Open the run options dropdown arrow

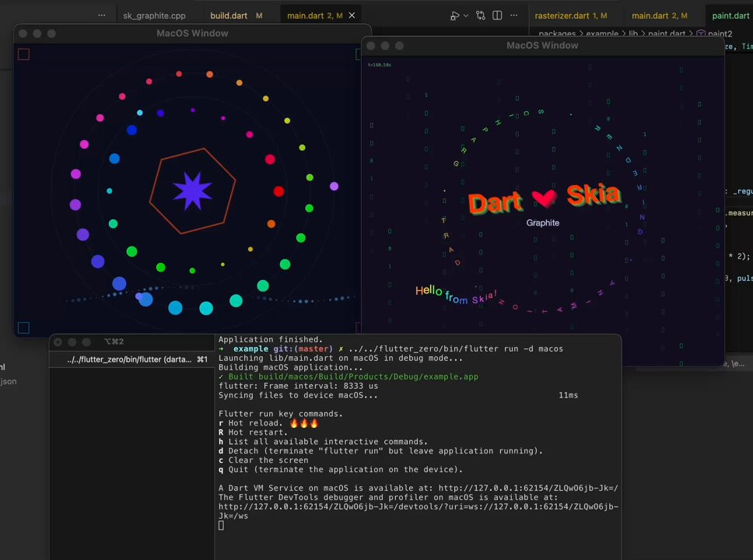[466, 16]
